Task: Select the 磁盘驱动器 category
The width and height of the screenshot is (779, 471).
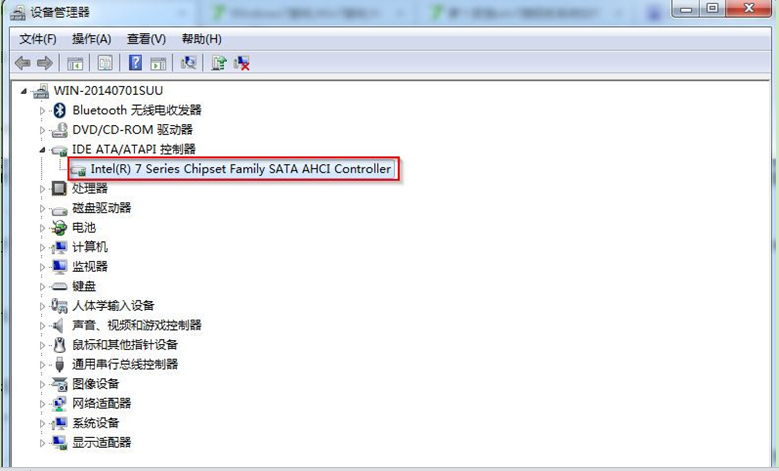Action: (x=102, y=208)
